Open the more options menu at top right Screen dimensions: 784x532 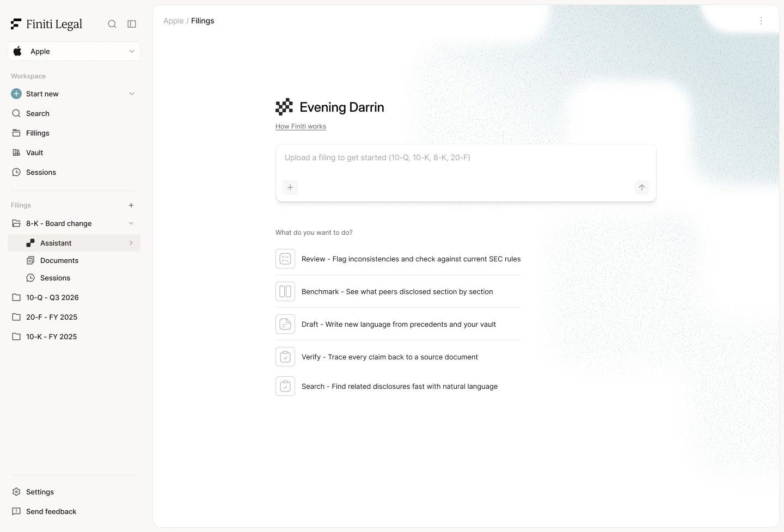pos(761,21)
